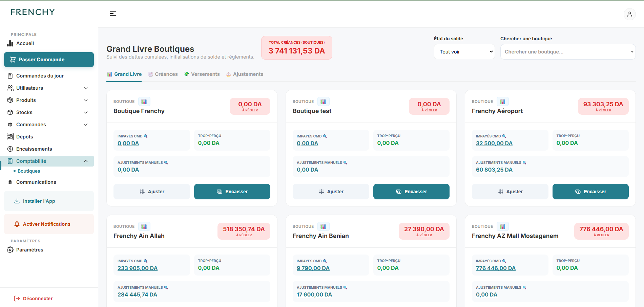The image size is (644, 307).
Task: Switch to the Versements tab
Action: [x=202, y=74]
